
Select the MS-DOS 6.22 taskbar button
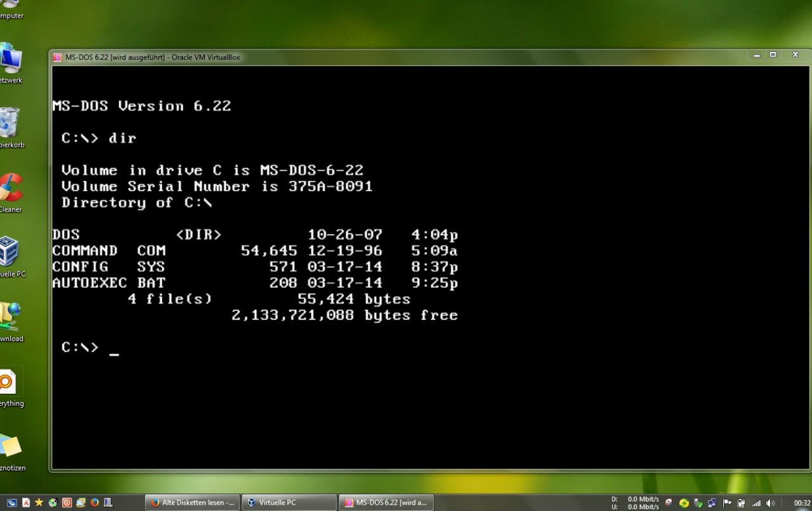386,503
